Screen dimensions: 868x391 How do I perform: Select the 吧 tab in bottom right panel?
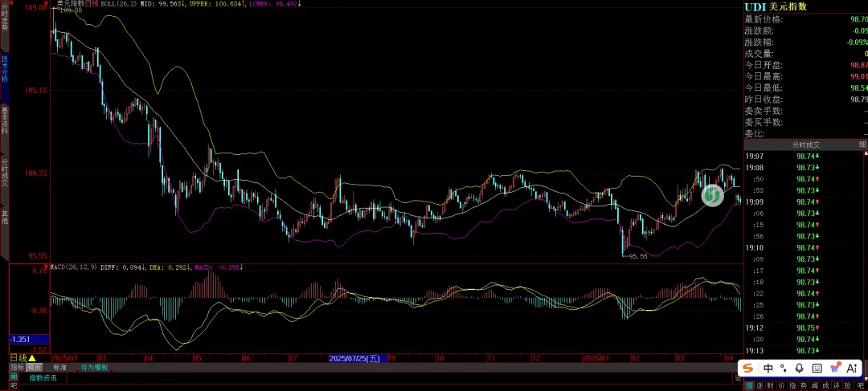pos(861,385)
